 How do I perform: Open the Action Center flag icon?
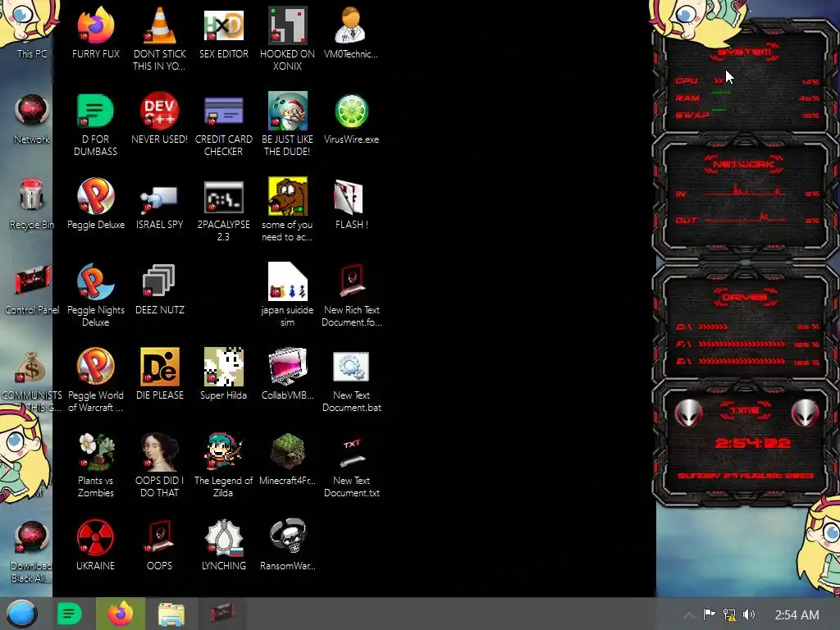tap(709, 614)
